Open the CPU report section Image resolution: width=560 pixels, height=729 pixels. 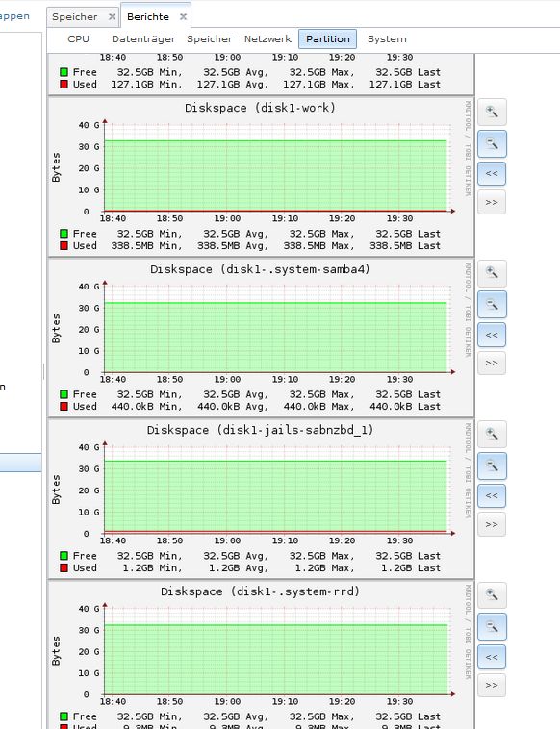pos(78,39)
